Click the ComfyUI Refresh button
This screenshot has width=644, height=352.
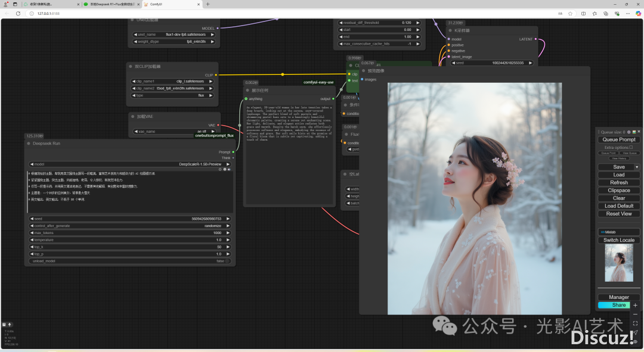[618, 183]
